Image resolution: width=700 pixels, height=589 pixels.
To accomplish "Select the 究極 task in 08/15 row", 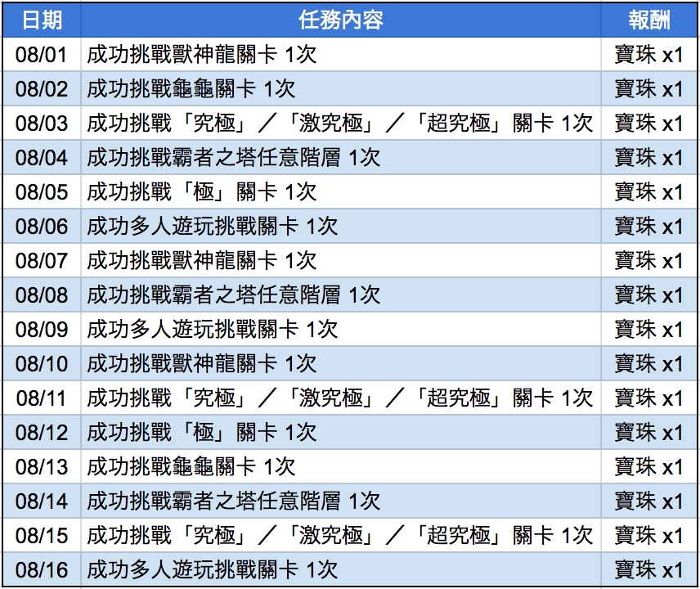I will pos(339,537).
